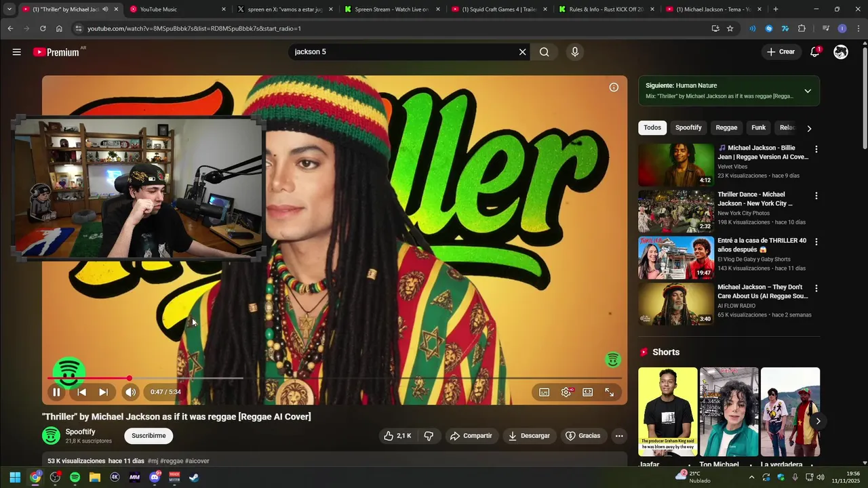Open the Windows Start menu

click(15, 477)
